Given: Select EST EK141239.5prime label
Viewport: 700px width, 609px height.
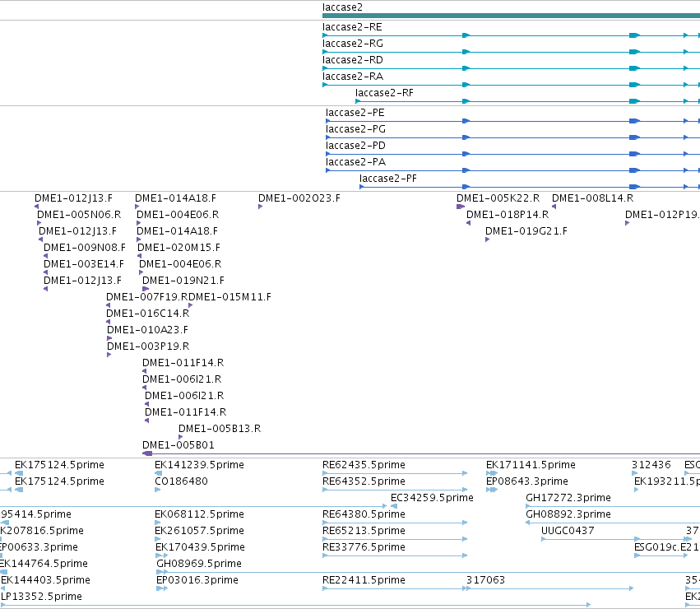Looking at the screenshot, I should 199,466.
